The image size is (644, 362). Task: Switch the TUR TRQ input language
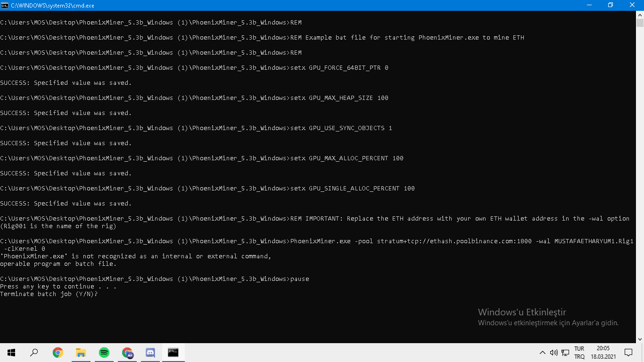(x=579, y=353)
